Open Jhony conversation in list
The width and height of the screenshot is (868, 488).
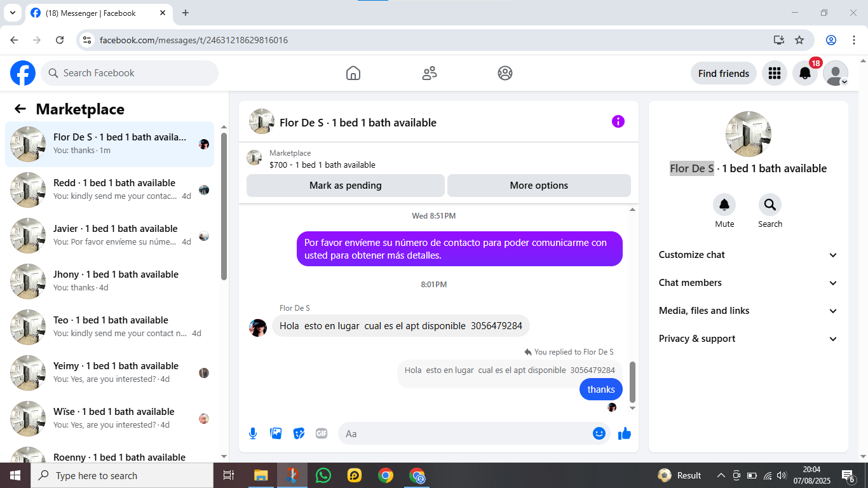[x=110, y=281]
